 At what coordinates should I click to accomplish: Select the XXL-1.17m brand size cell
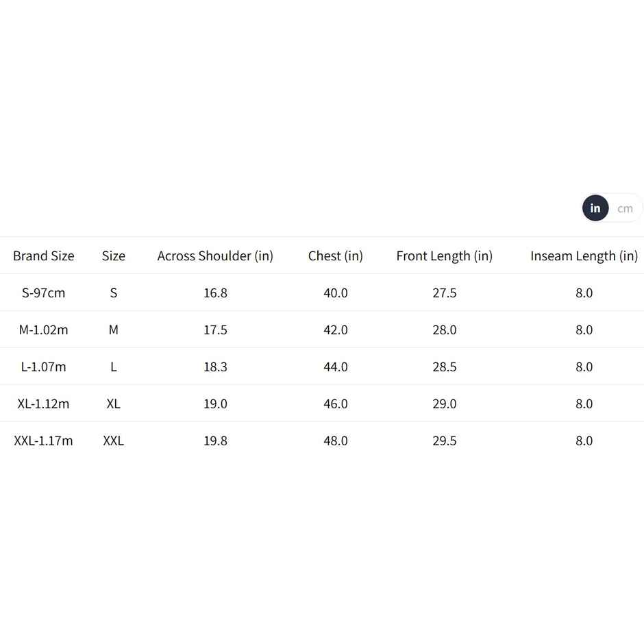[44, 441]
